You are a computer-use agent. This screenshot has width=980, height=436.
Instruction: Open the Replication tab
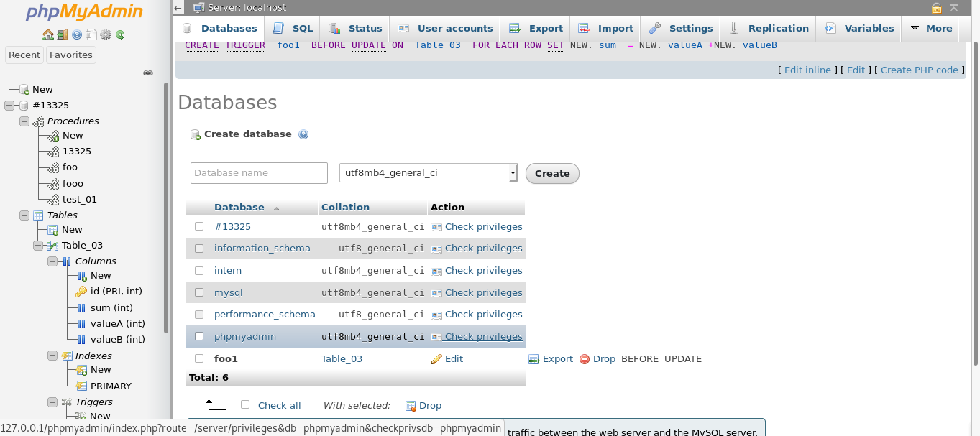[769, 29]
